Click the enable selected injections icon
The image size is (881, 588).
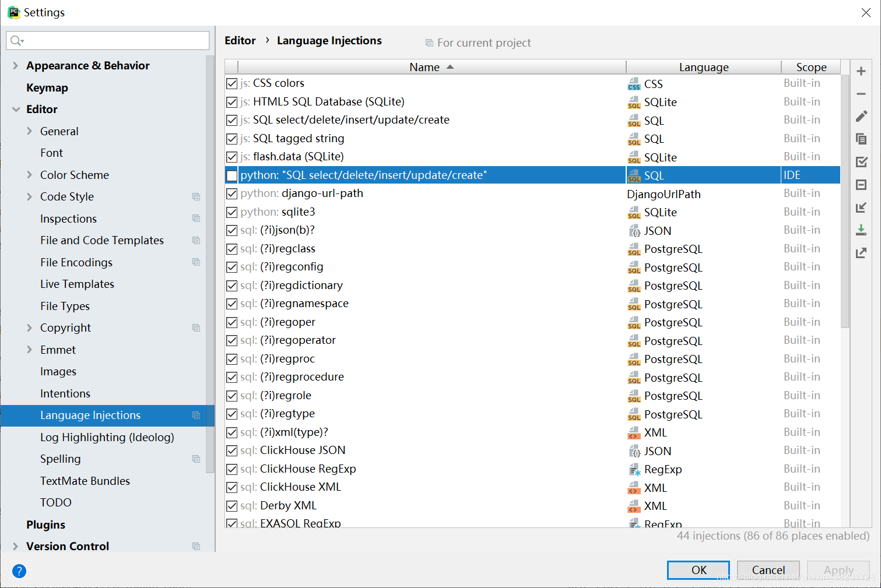coord(861,162)
